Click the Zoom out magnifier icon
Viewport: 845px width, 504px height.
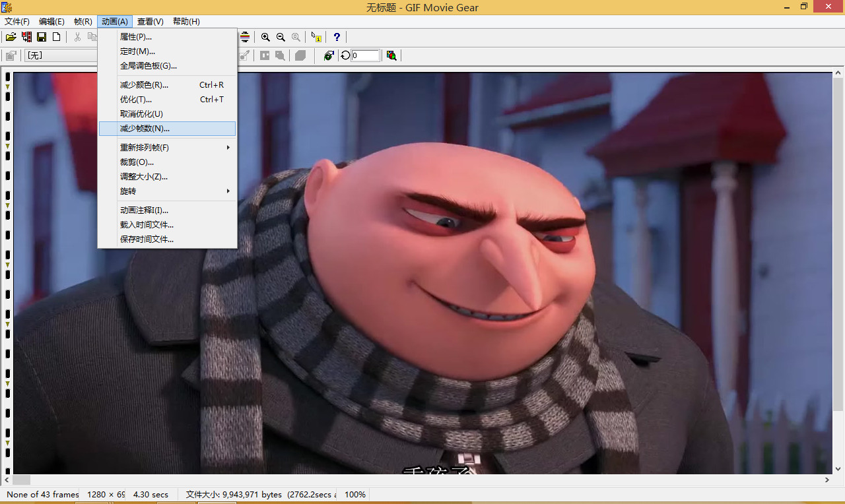click(x=281, y=37)
